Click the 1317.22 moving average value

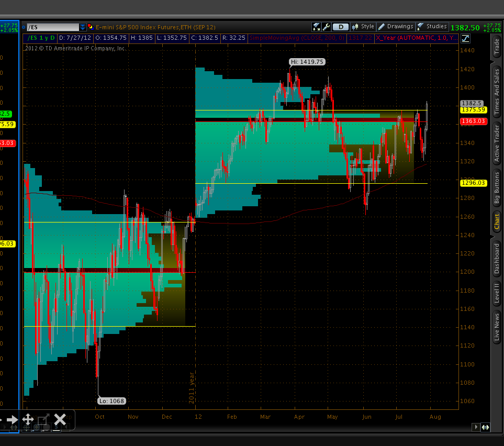pos(360,38)
